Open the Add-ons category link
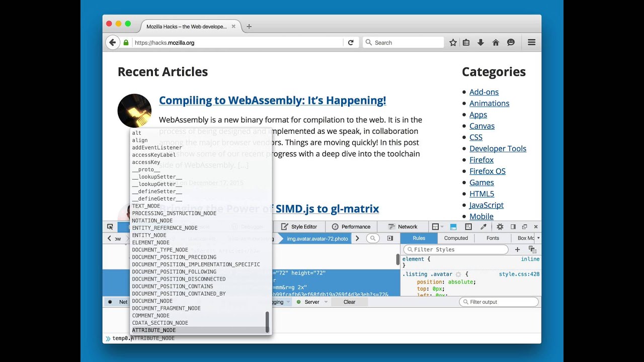Viewport: 644px width, 362px height. [484, 92]
